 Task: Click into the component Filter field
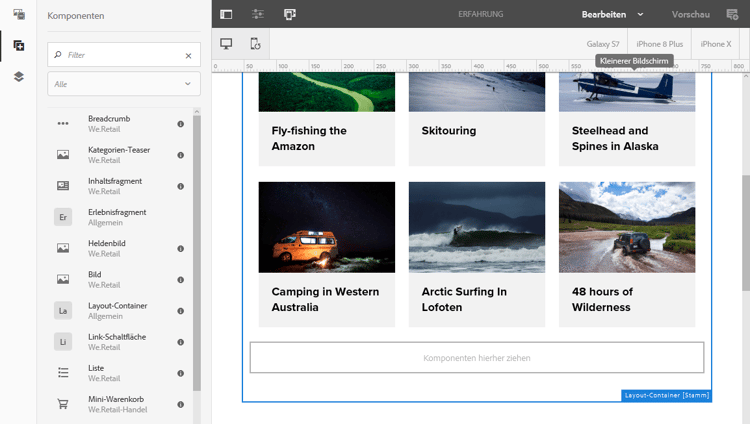tap(123, 55)
